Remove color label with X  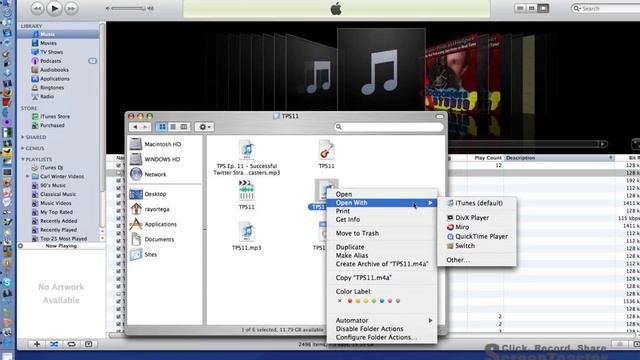[340, 301]
